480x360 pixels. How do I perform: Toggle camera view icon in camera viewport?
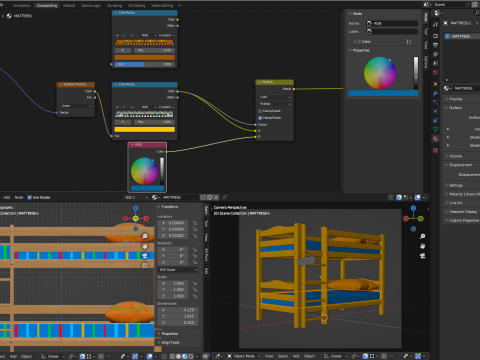422,256
